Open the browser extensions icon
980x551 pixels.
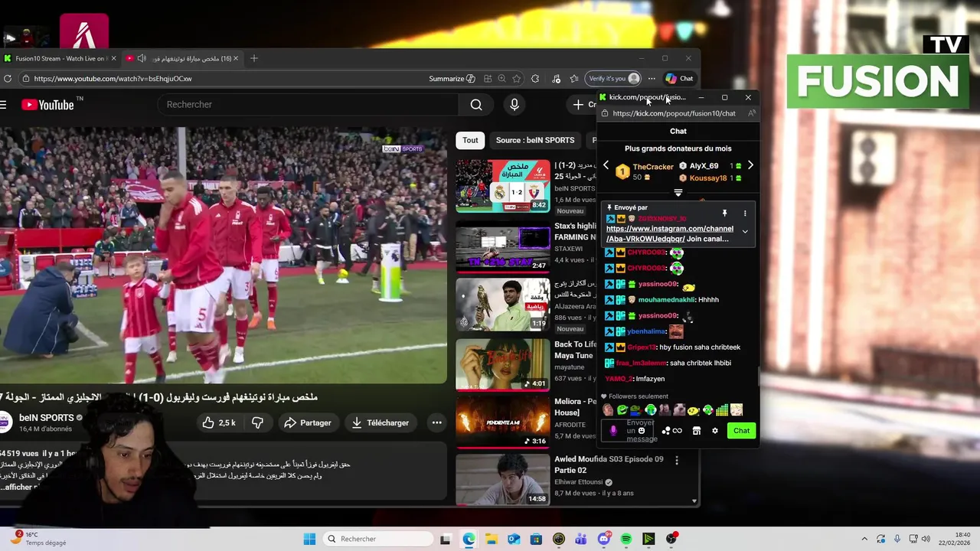click(x=535, y=78)
